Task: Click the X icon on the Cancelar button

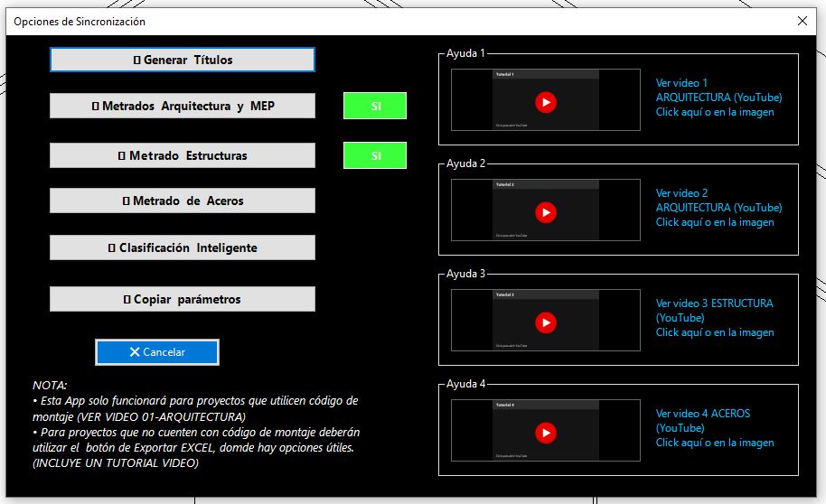Action: pyautogui.click(x=135, y=351)
